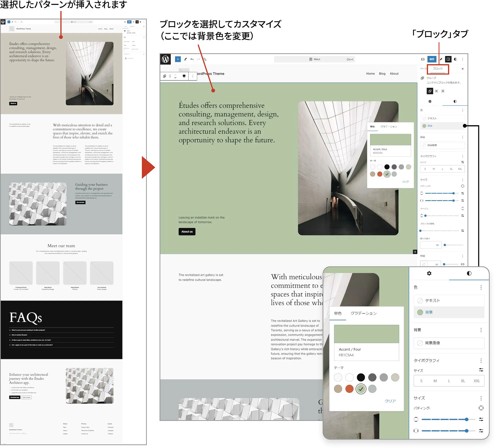Select the row layout variation icon under グループ
495x448 pixels.
(x=436, y=91)
